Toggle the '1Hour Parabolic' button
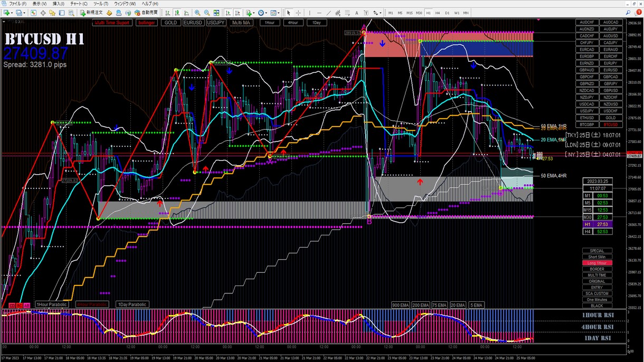This screenshot has height=362, width=644. point(52,304)
